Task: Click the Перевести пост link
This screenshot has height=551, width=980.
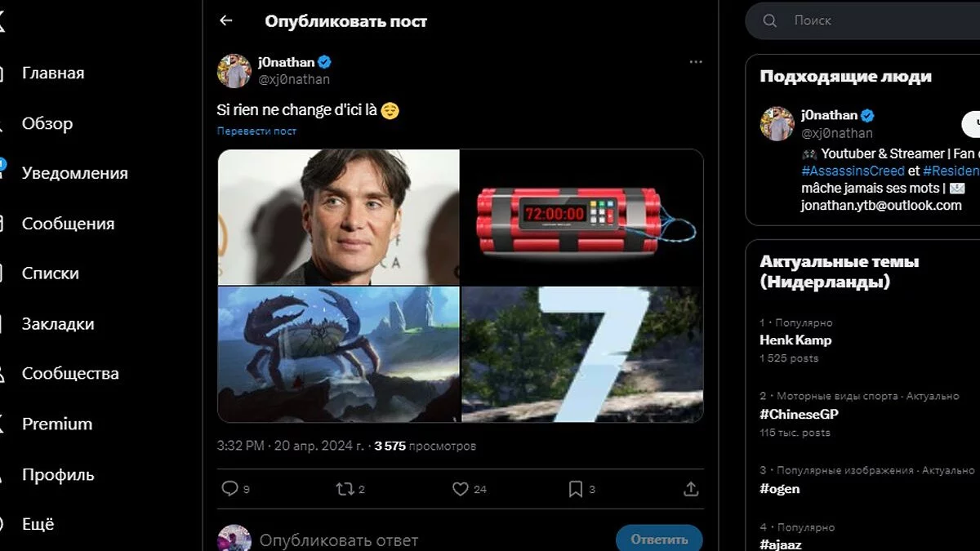Action: tap(256, 131)
